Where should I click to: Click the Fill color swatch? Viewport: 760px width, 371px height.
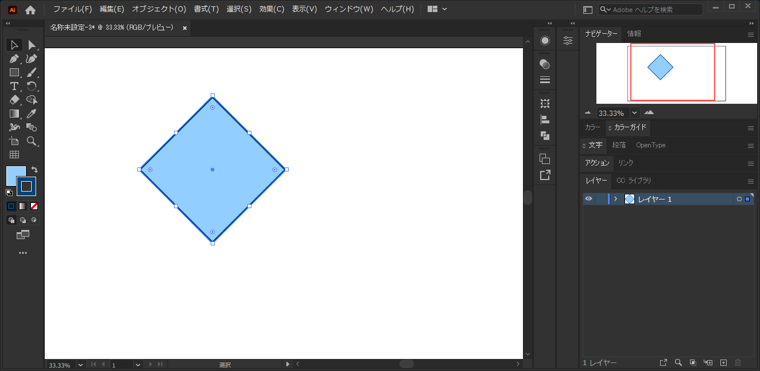point(15,175)
